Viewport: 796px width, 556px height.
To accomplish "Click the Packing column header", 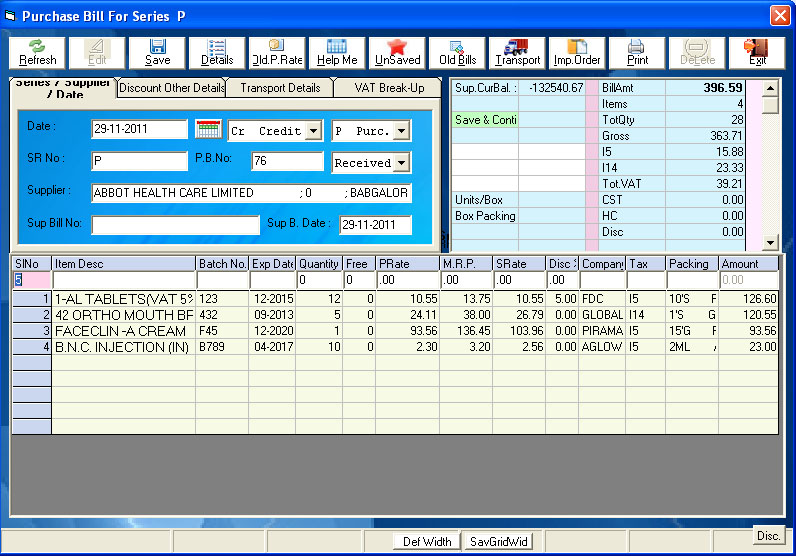I will 691,264.
